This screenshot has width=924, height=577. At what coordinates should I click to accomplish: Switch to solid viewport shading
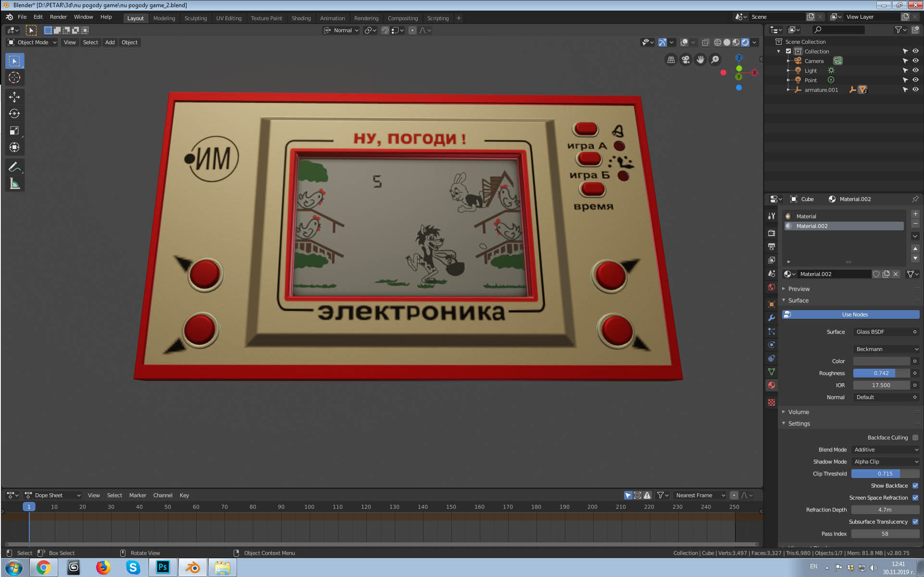(x=727, y=42)
